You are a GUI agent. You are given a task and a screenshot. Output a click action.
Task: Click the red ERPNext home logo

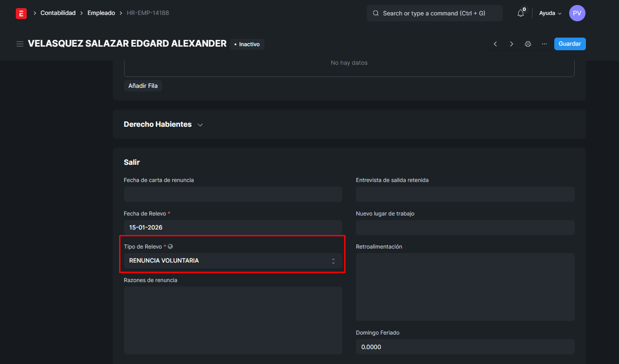pyautogui.click(x=21, y=13)
